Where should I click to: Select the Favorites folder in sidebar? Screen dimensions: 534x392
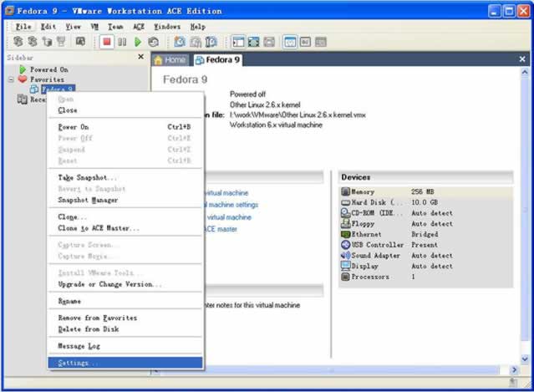pyautogui.click(x=47, y=79)
